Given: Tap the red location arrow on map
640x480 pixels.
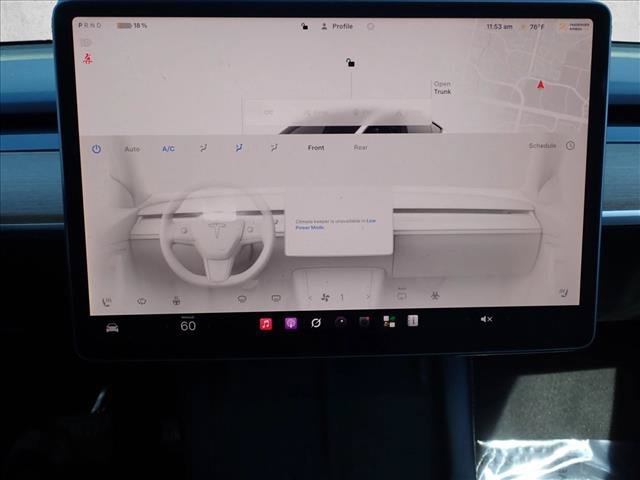Looking at the screenshot, I should pos(540,85).
